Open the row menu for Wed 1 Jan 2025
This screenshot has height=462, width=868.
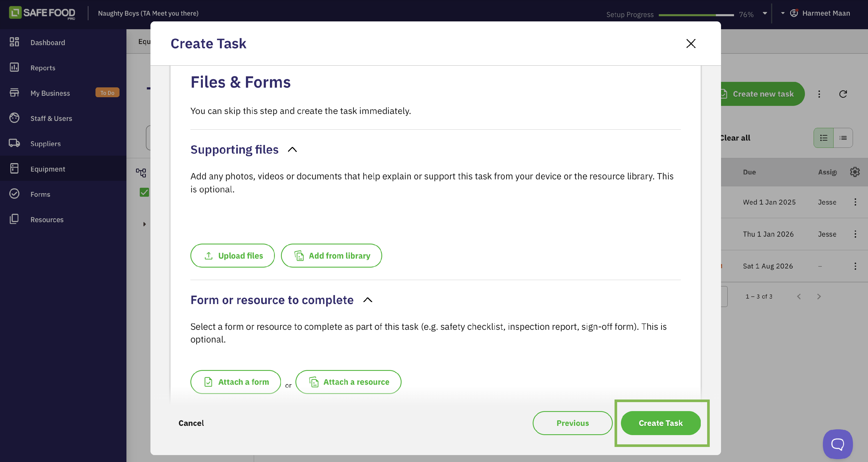point(855,202)
